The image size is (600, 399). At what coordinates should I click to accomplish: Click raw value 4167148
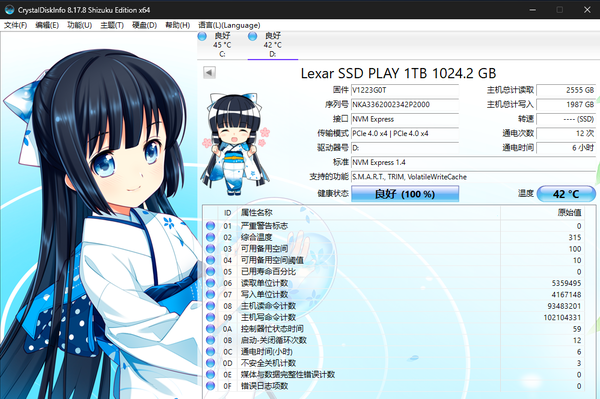[x=566, y=295]
